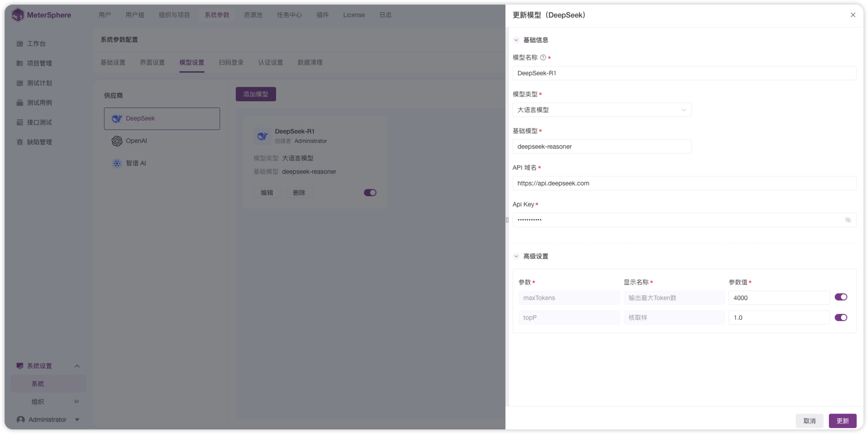Toggle the DeepSeek-R1 model enable switch
Image resolution: width=868 pixels, height=434 pixels.
pyautogui.click(x=370, y=193)
